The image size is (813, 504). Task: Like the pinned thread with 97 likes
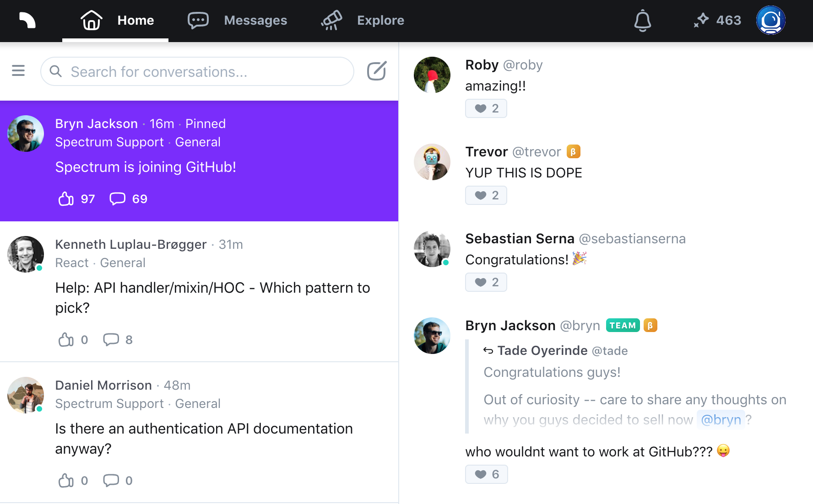(76, 199)
